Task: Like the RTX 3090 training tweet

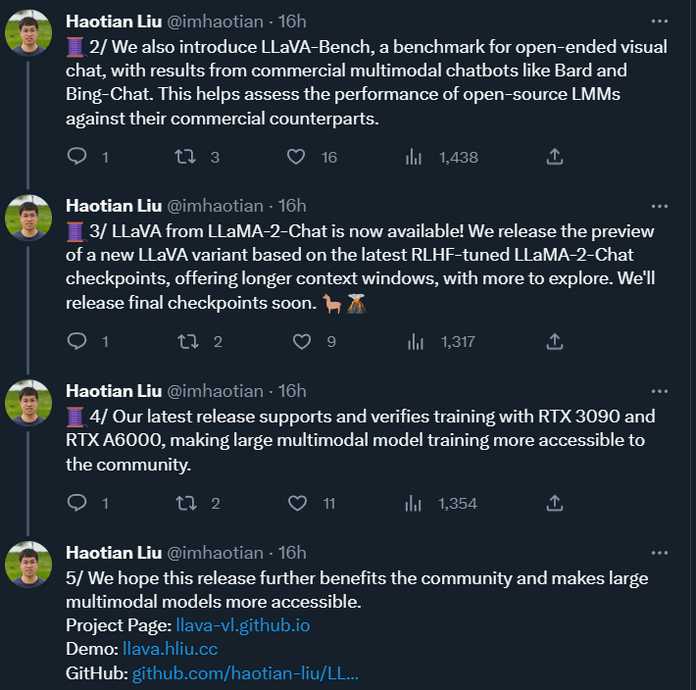Action: point(297,503)
